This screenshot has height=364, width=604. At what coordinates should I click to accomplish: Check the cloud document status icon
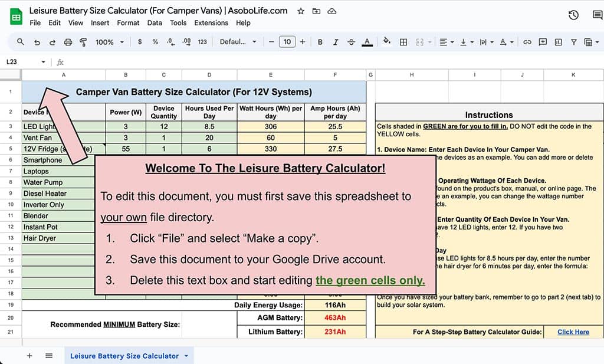pyautogui.click(x=331, y=11)
